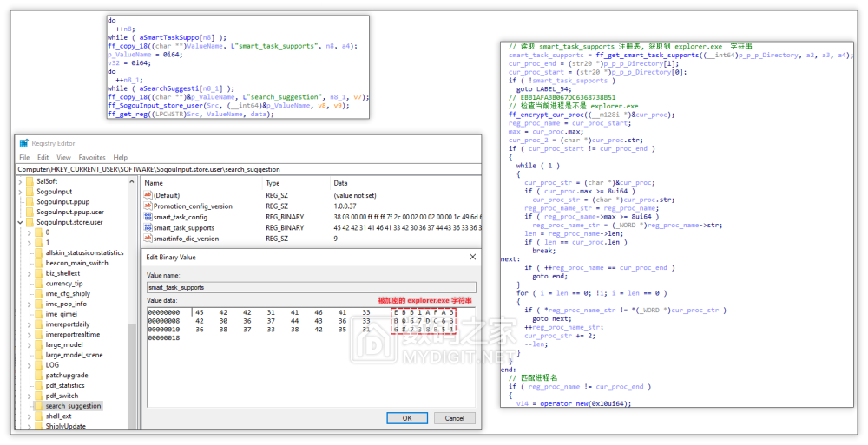
Task: Open the Favorites menu
Action: tap(92, 158)
